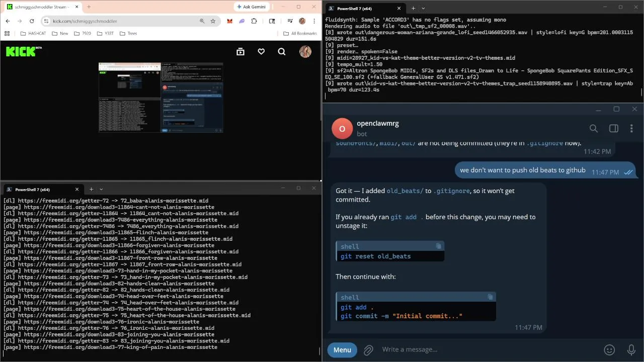
Task: Click the old_beats/ inline code text
Action: coord(405,191)
